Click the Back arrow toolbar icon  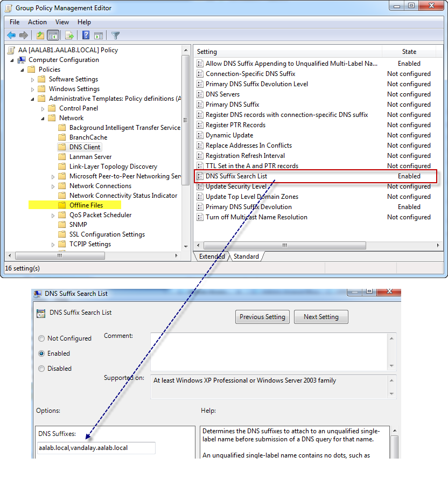click(x=12, y=36)
